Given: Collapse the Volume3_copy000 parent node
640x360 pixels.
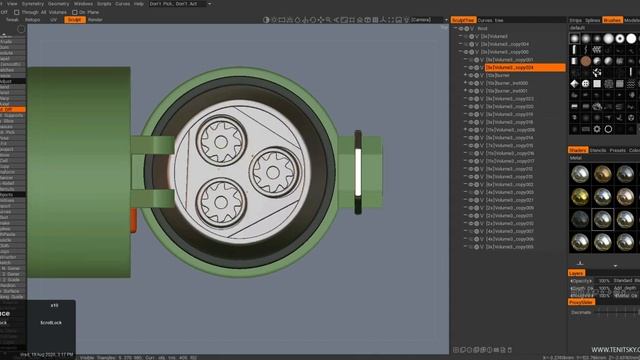Looking at the screenshot, I should pyautogui.click(x=460, y=52).
